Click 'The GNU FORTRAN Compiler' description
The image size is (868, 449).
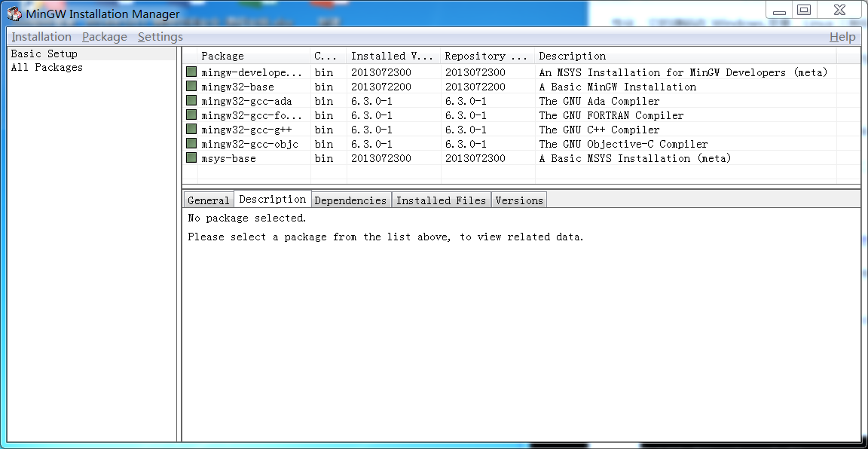[611, 116]
